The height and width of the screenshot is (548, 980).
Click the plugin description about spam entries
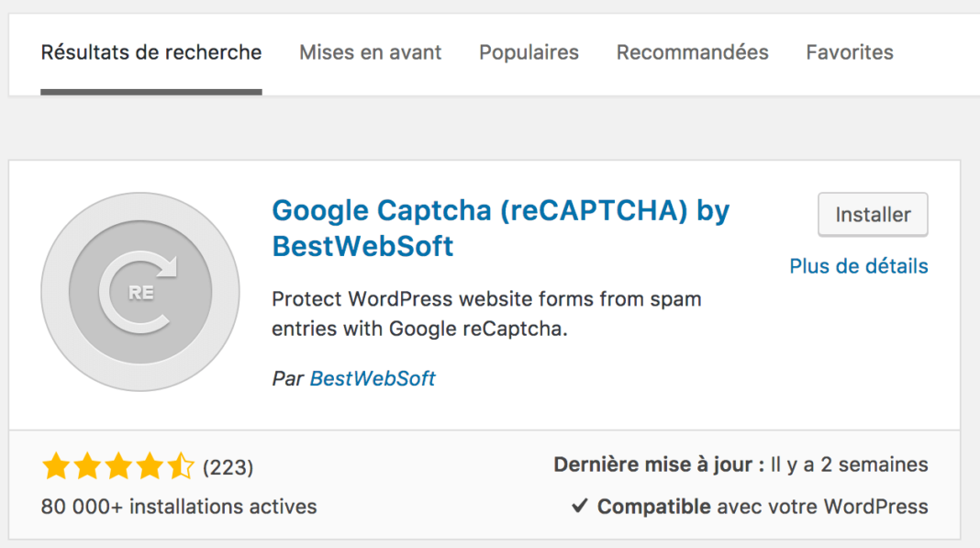(x=486, y=313)
